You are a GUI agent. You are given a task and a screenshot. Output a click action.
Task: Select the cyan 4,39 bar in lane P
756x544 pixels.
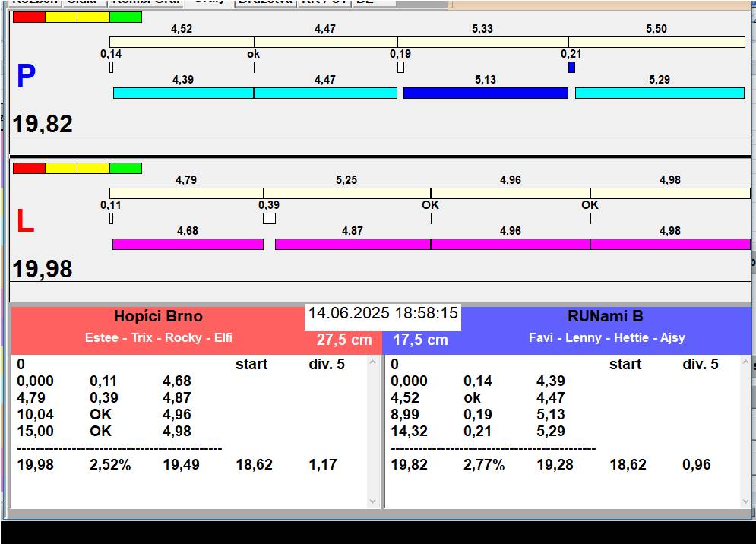183,93
